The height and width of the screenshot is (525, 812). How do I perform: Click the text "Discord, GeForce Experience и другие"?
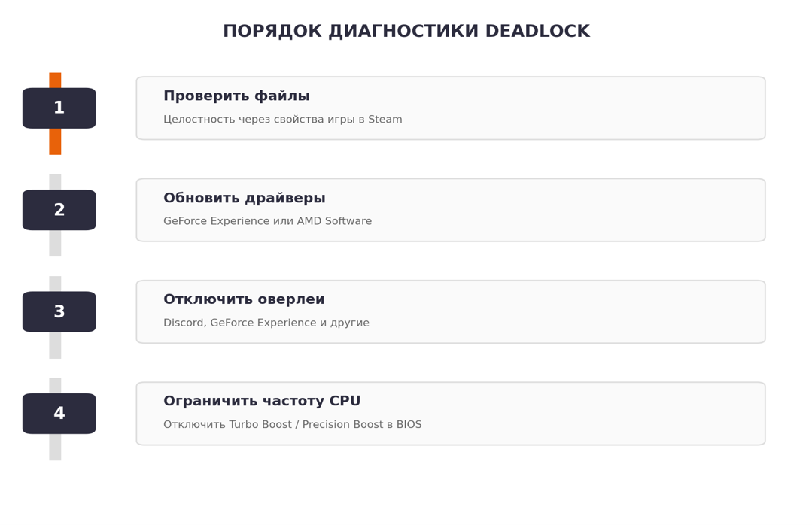[x=266, y=323]
